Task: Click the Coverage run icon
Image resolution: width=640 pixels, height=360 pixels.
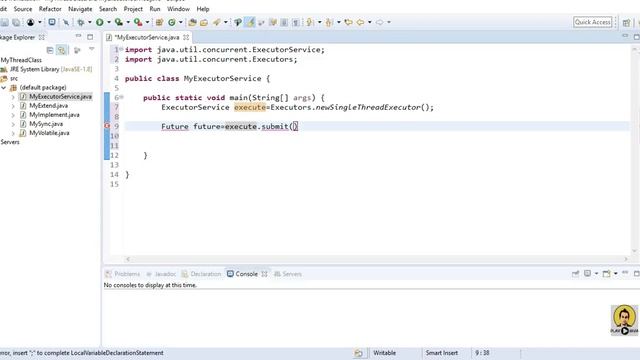Action: click(x=119, y=22)
